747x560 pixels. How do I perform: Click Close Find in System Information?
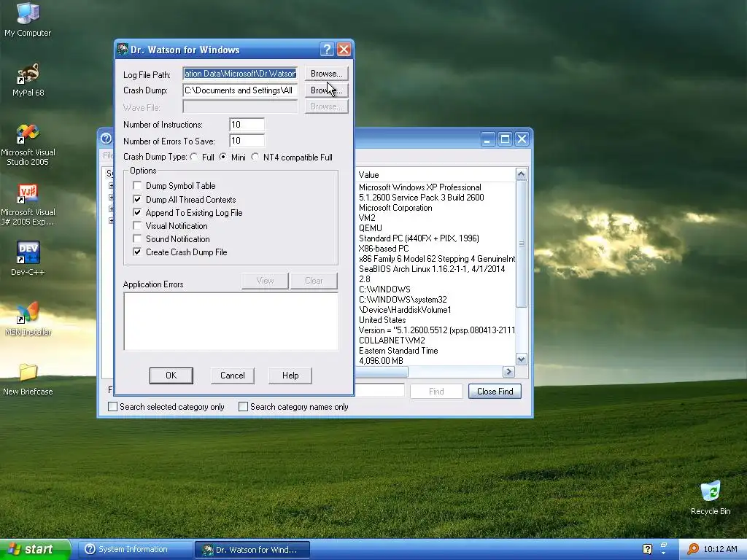[495, 392]
